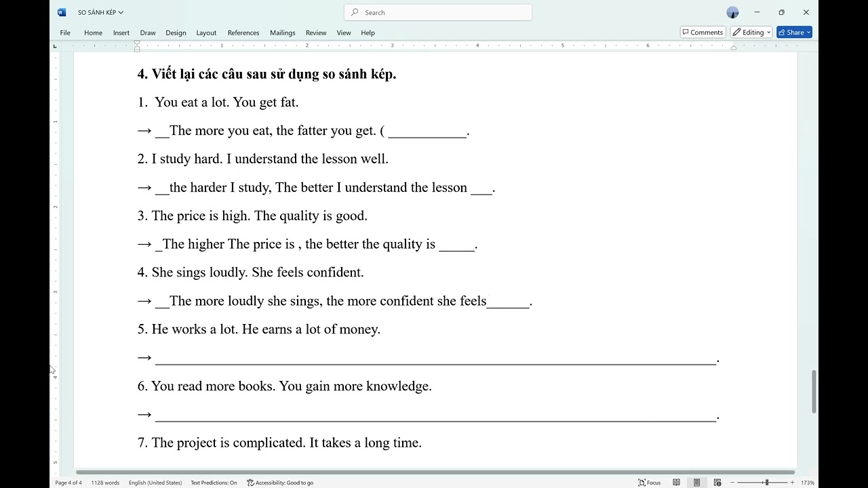This screenshot has width=868, height=488.
Task: Open the user account profile picture
Action: (732, 12)
